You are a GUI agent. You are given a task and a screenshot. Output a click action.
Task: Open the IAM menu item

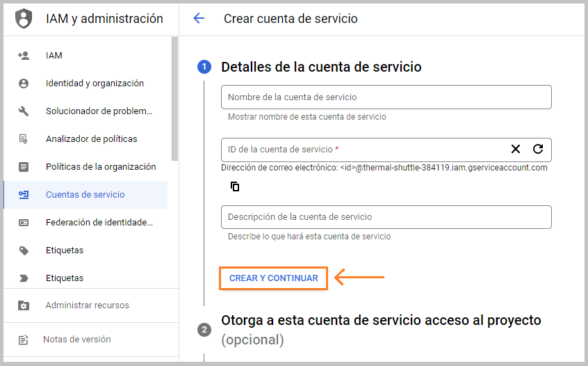coord(85,56)
